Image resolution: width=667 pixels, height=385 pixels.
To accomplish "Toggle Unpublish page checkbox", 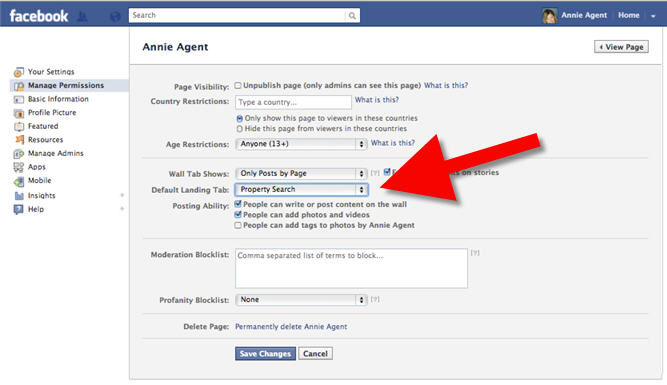I will [238, 86].
